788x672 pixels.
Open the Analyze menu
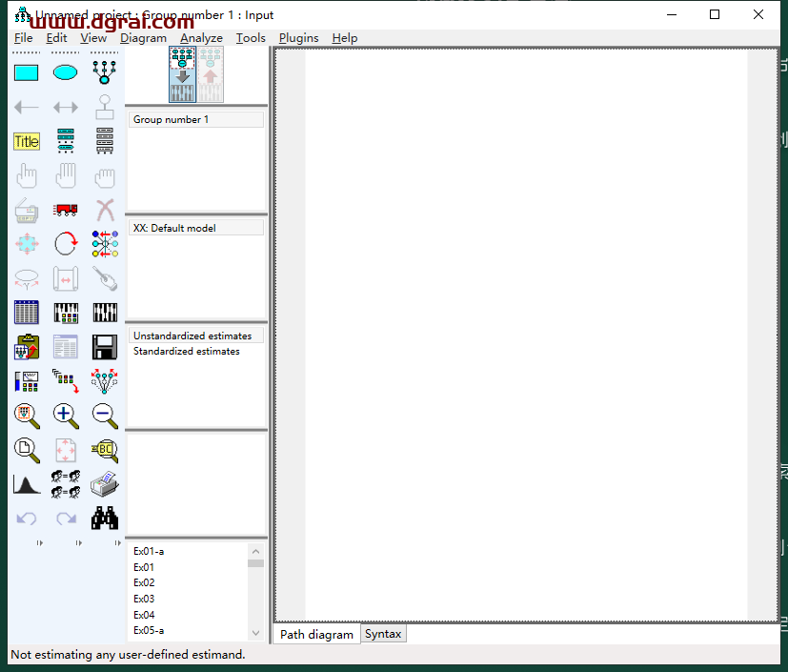pos(201,38)
